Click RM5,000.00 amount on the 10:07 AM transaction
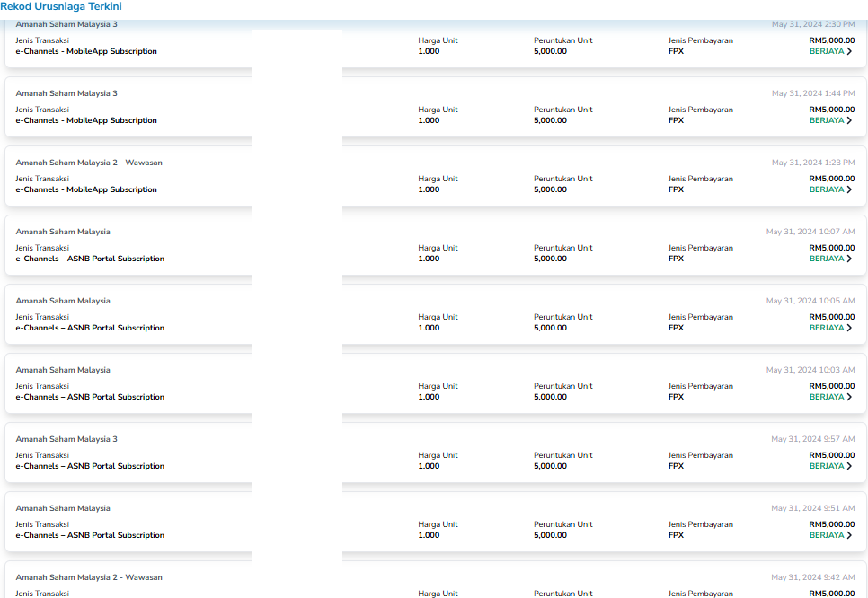 pyautogui.click(x=832, y=248)
